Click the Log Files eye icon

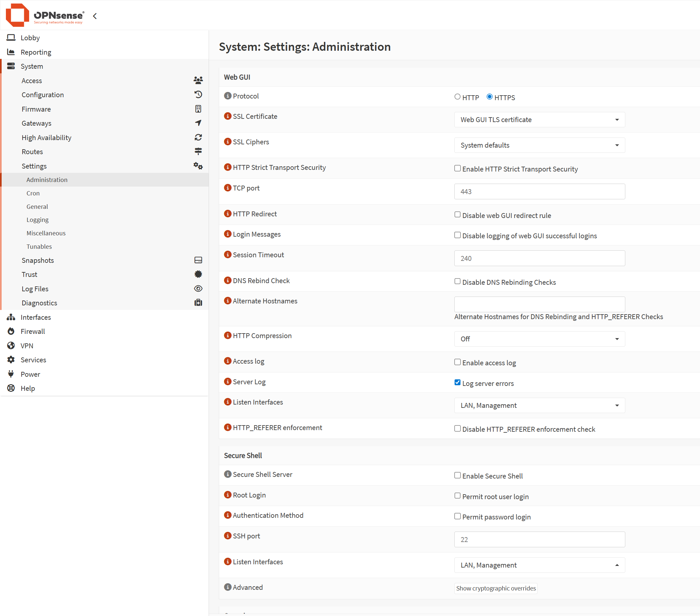point(198,288)
